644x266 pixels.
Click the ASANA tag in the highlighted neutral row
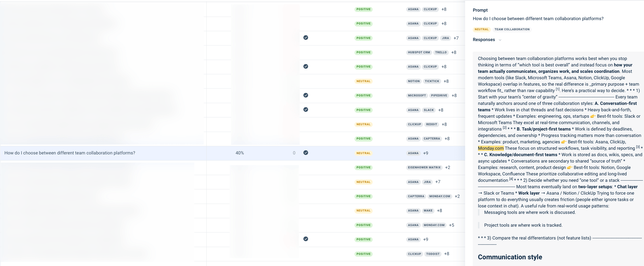coord(413,153)
